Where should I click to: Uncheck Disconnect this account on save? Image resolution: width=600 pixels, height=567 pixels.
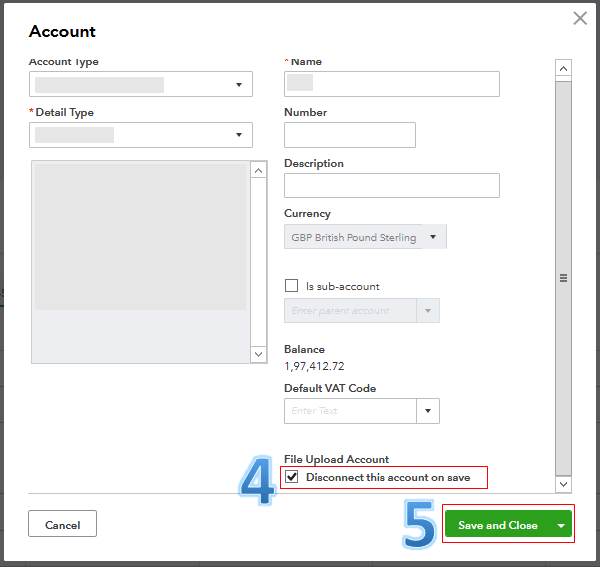tap(292, 477)
